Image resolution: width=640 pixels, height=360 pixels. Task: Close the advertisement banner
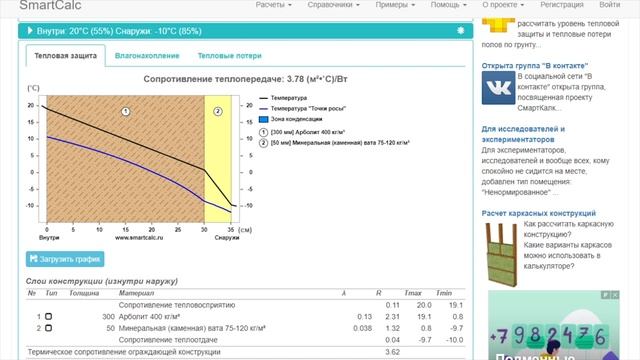pos(615,295)
